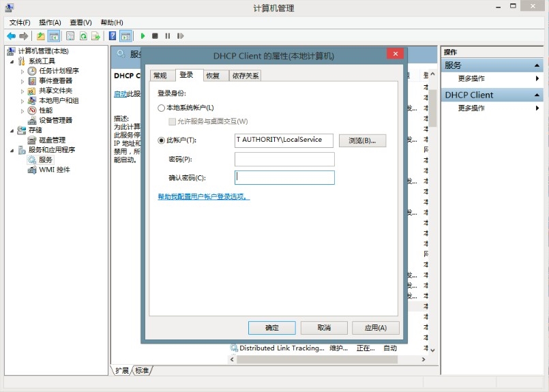This screenshot has height=392, width=549.
Task: Click the 确定 button
Action: pos(271,328)
